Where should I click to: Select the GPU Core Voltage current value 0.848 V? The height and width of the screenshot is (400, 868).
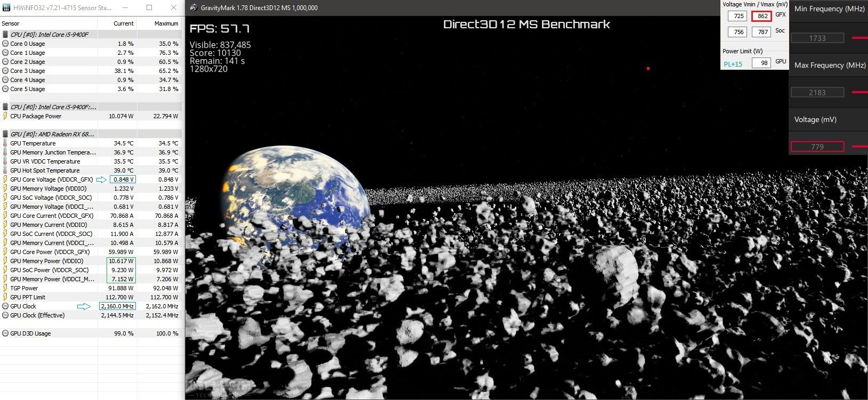click(x=124, y=179)
